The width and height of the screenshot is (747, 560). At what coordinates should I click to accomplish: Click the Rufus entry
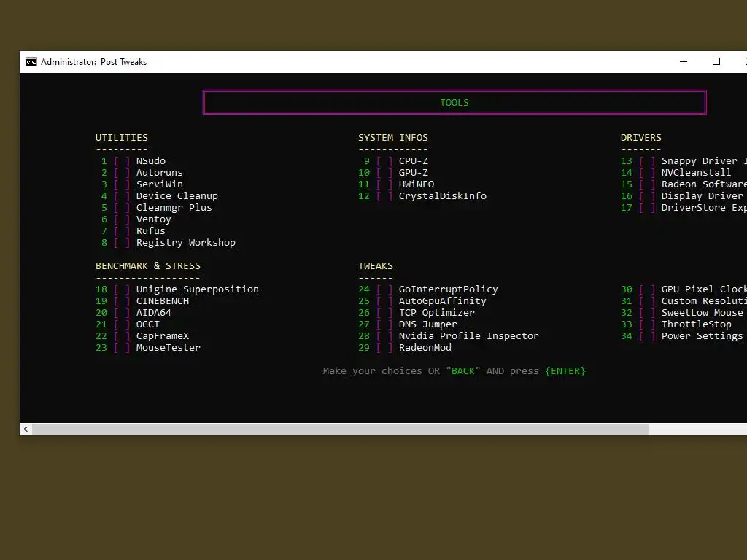tap(150, 231)
